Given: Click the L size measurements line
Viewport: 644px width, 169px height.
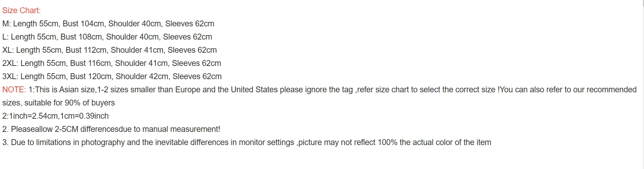Looking at the screenshot, I should (107, 37).
